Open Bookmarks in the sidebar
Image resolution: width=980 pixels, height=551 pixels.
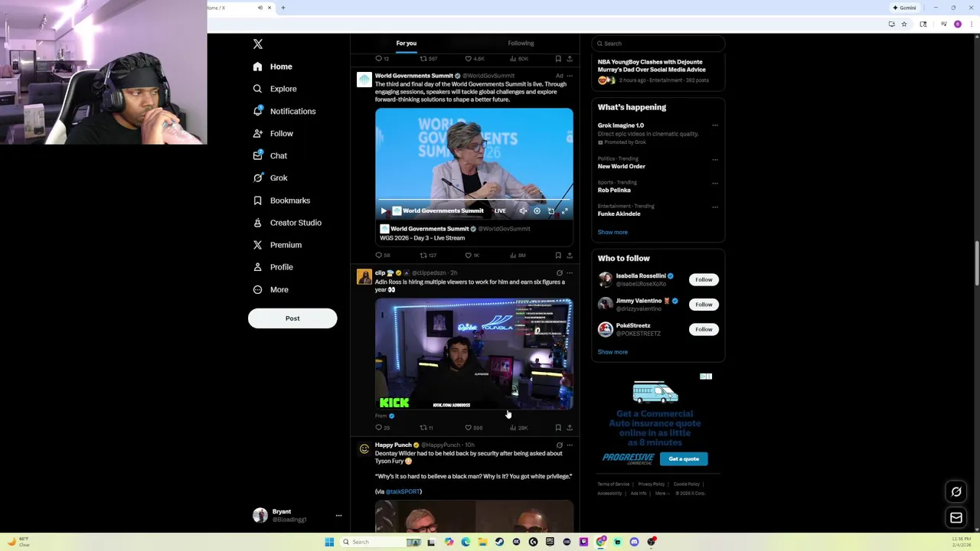pos(282,201)
